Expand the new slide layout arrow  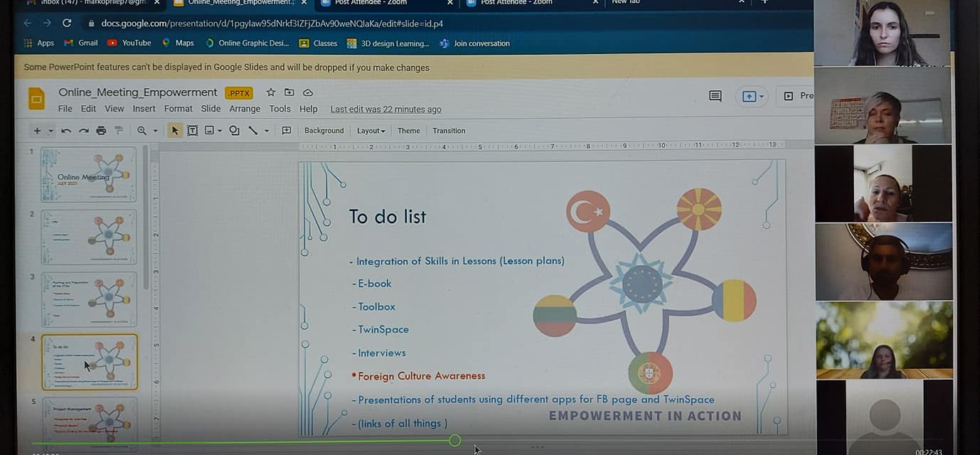tap(50, 131)
